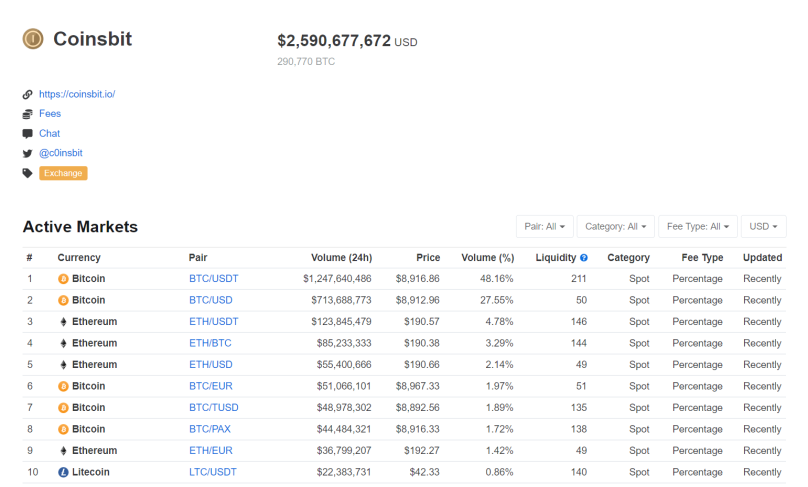Sort by Volume (24h) column header

click(x=341, y=258)
